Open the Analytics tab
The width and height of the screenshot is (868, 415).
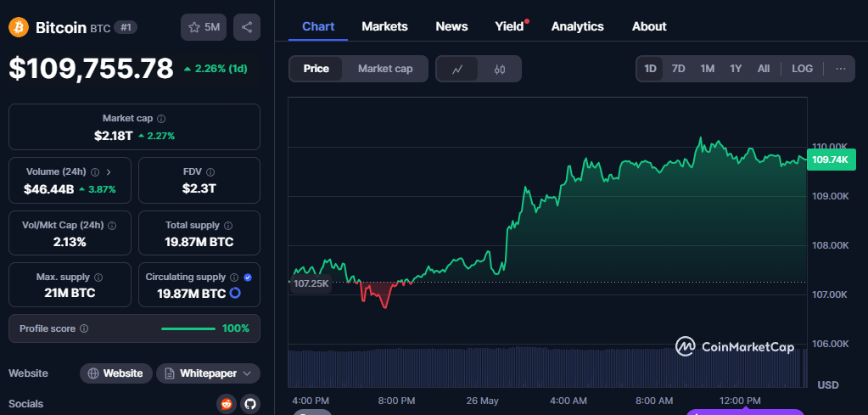point(577,26)
